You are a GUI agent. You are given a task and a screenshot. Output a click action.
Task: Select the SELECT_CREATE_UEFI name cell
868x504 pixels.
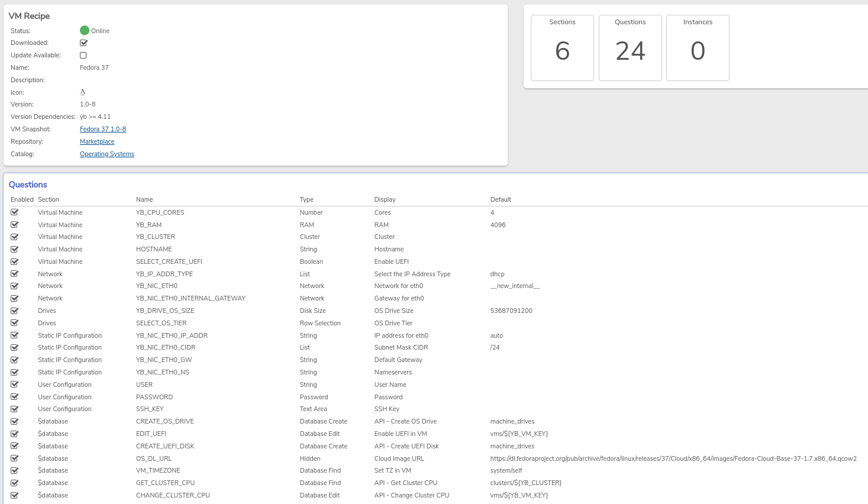169,261
